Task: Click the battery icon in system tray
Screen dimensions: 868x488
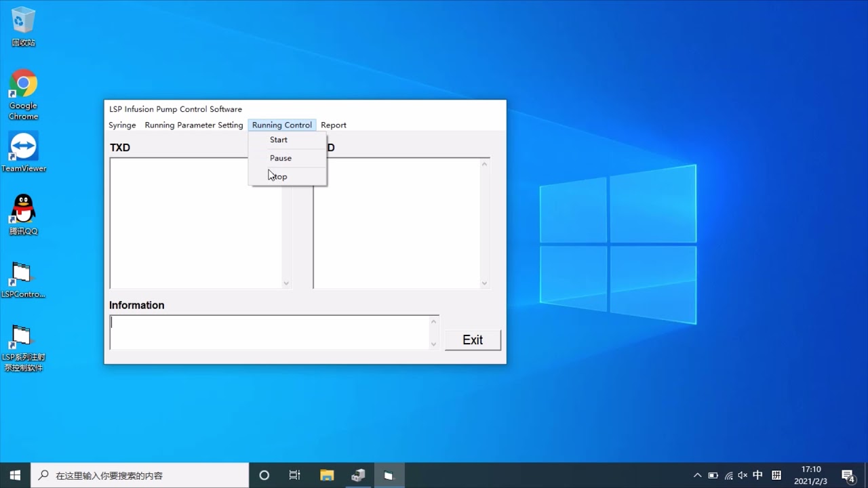Action: click(713, 476)
